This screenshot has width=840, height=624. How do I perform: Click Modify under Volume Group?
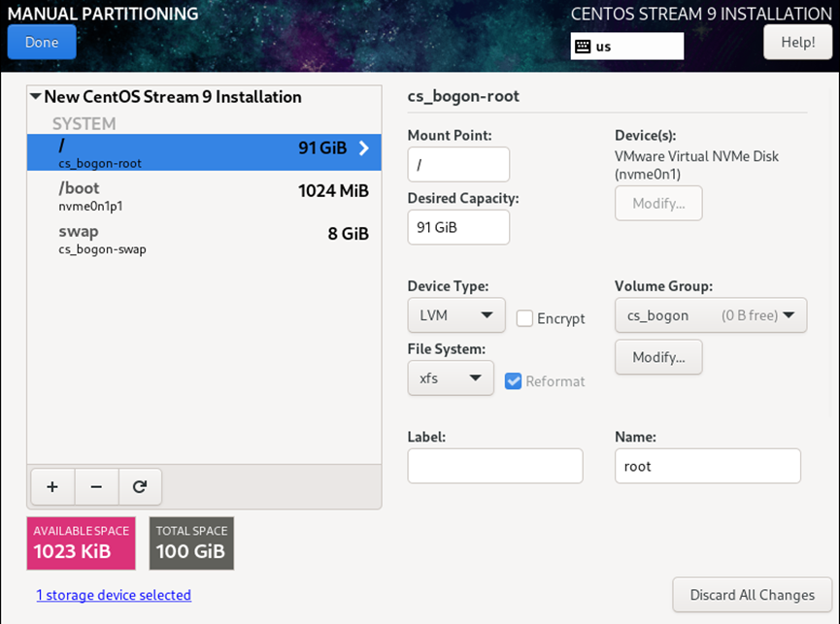pyautogui.click(x=658, y=357)
